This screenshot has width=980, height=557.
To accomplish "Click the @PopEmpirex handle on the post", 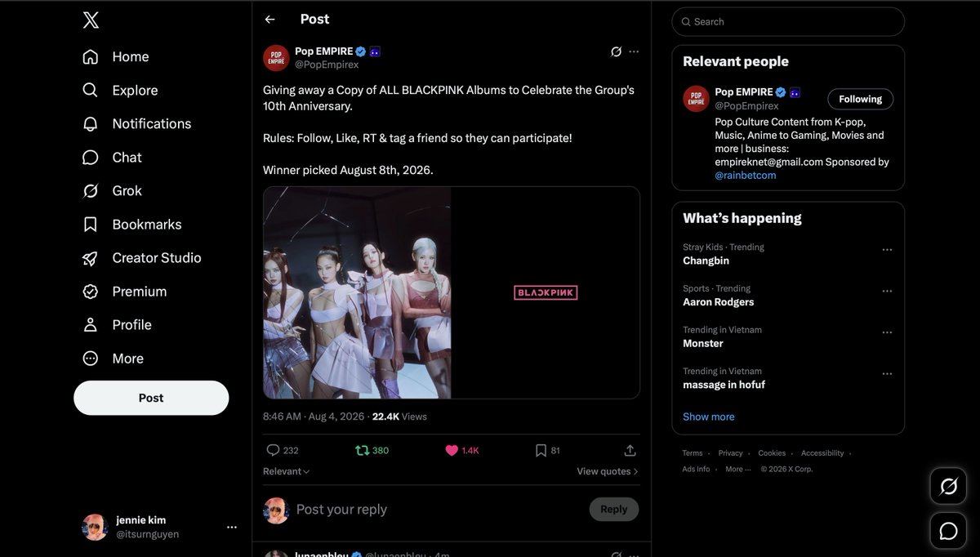I will pyautogui.click(x=327, y=65).
